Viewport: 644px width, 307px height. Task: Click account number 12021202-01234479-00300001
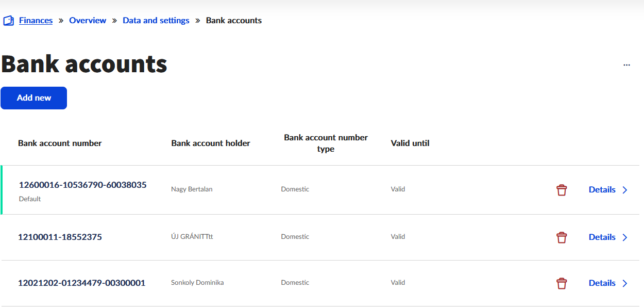(x=81, y=283)
